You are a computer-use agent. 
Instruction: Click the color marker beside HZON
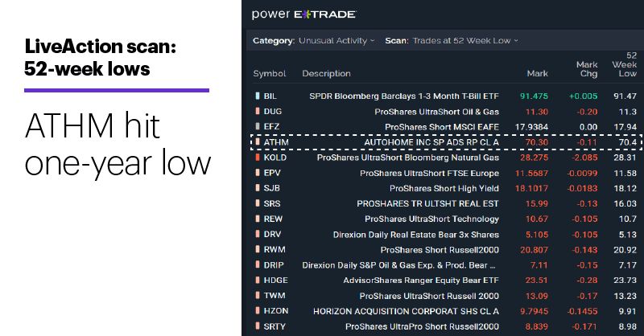[258, 311]
